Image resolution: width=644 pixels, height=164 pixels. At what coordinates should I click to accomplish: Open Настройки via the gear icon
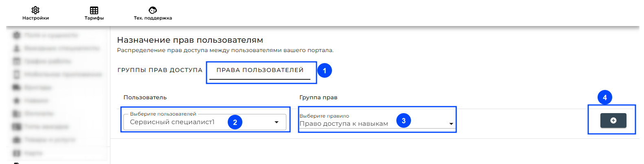pos(35,10)
